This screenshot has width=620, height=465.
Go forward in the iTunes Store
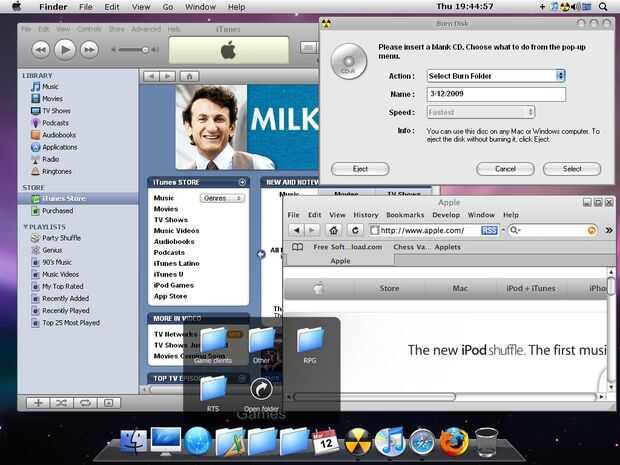(x=168, y=76)
